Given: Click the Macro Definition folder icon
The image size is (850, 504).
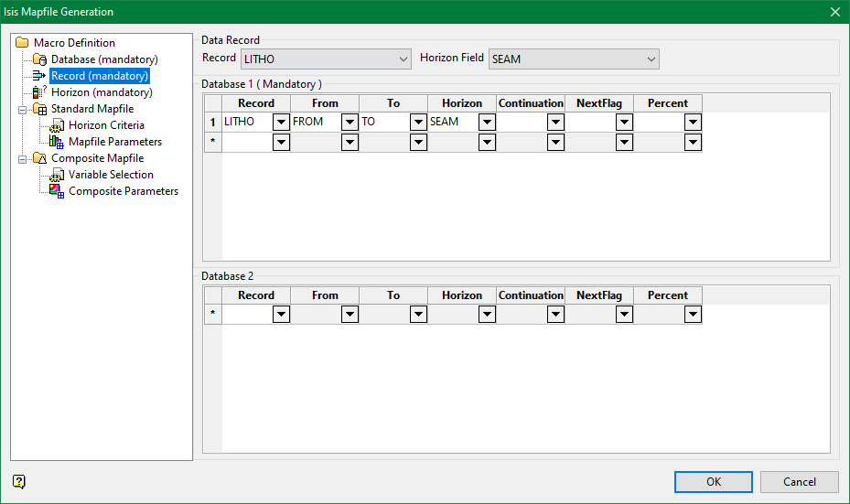Looking at the screenshot, I should pos(22,43).
